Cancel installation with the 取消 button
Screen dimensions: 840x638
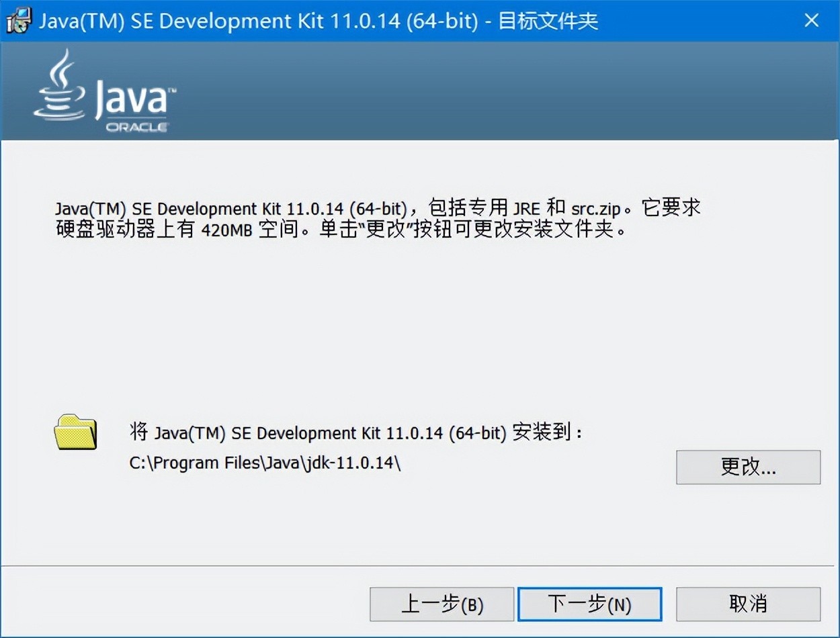point(748,603)
